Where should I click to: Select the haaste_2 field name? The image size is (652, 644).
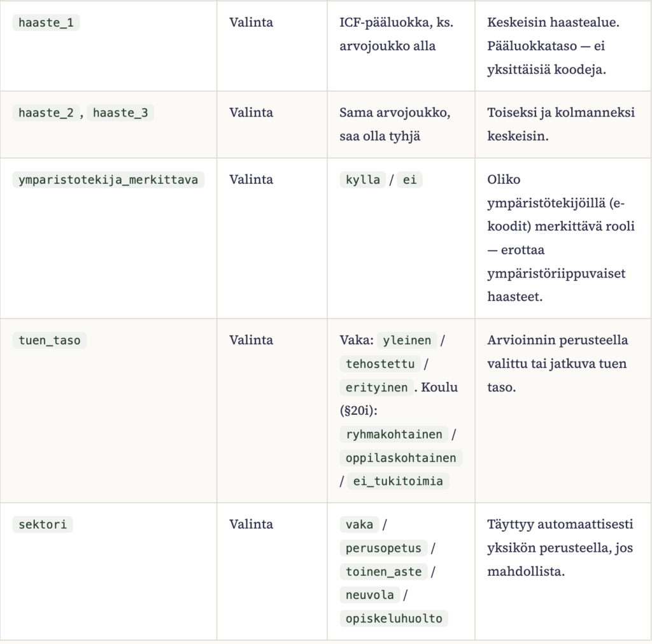coord(46,113)
